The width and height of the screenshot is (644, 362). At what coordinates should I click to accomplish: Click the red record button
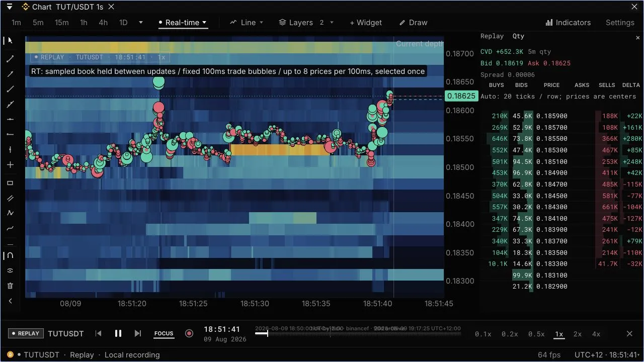(x=189, y=333)
